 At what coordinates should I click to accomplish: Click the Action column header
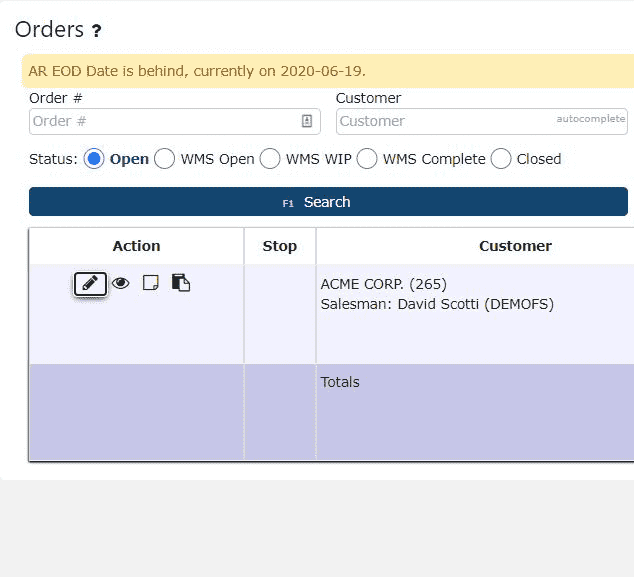click(136, 246)
